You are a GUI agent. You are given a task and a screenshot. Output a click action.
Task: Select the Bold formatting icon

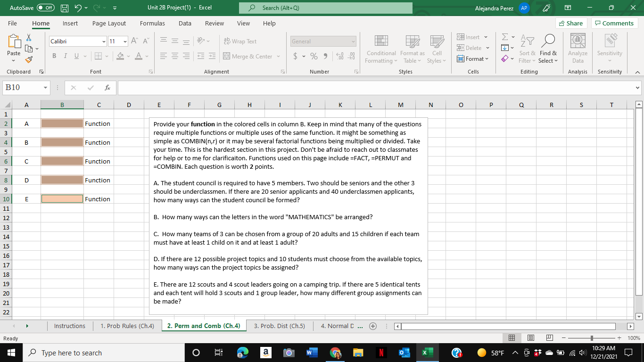54,56
